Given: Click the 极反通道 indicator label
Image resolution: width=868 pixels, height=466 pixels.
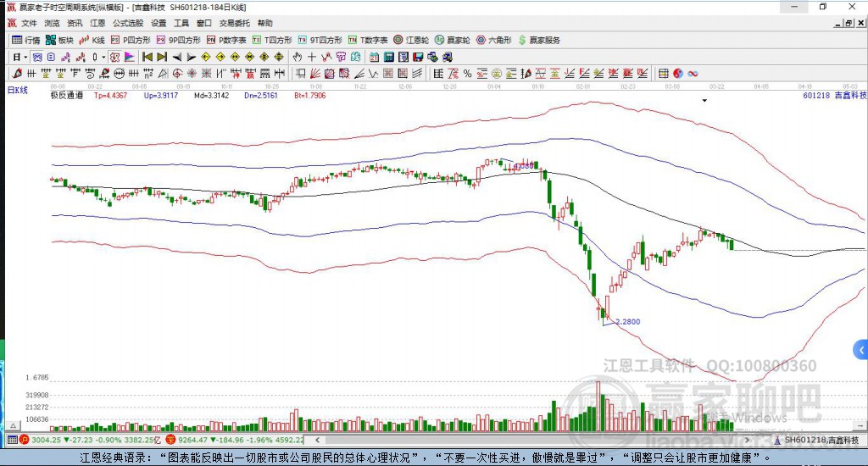Looking at the screenshot, I should [x=67, y=95].
